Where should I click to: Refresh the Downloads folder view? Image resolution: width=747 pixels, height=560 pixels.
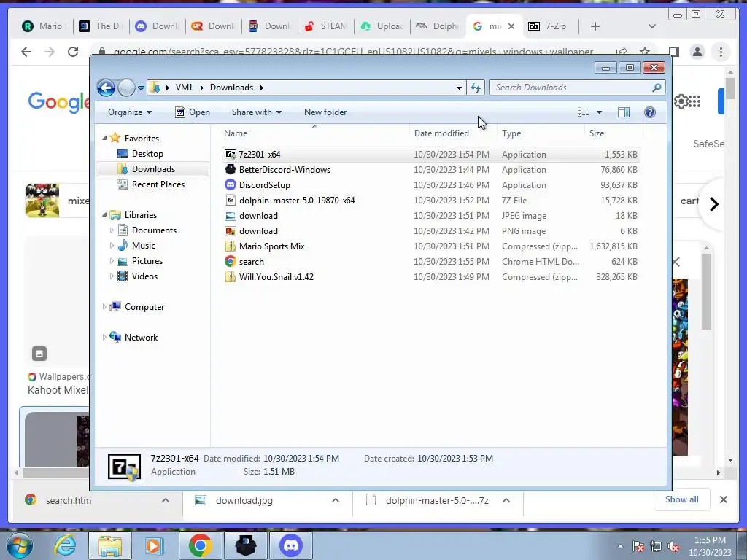(x=476, y=87)
